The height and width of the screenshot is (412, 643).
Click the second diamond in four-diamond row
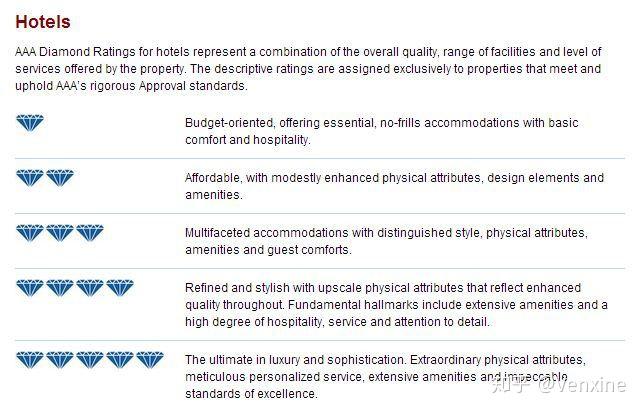coord(60,288)
